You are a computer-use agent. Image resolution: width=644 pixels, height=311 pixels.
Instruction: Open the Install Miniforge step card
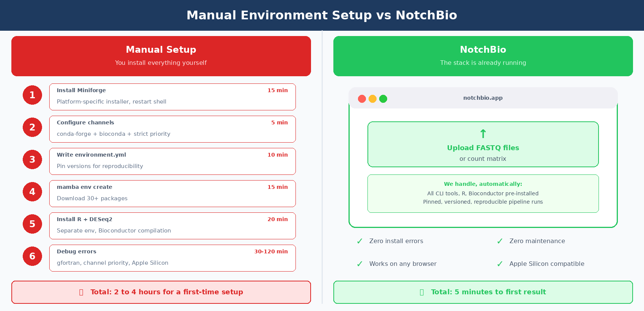click(x=172, y=97)
